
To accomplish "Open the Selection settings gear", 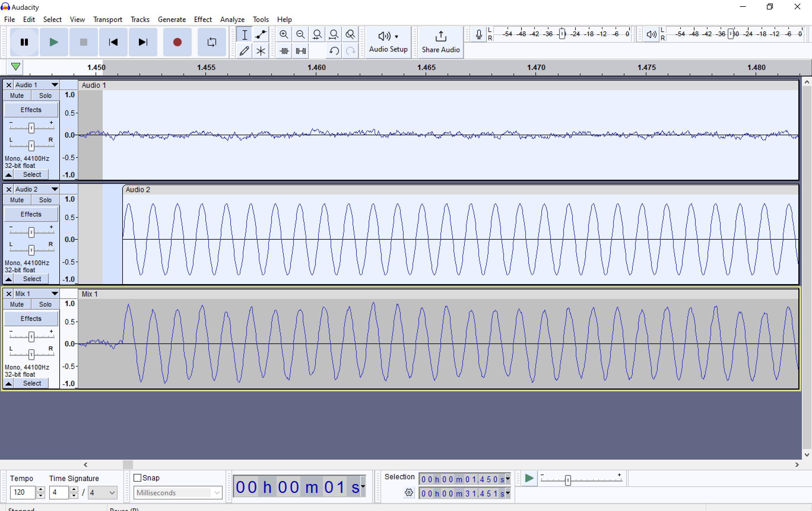I will coord(409,492).
